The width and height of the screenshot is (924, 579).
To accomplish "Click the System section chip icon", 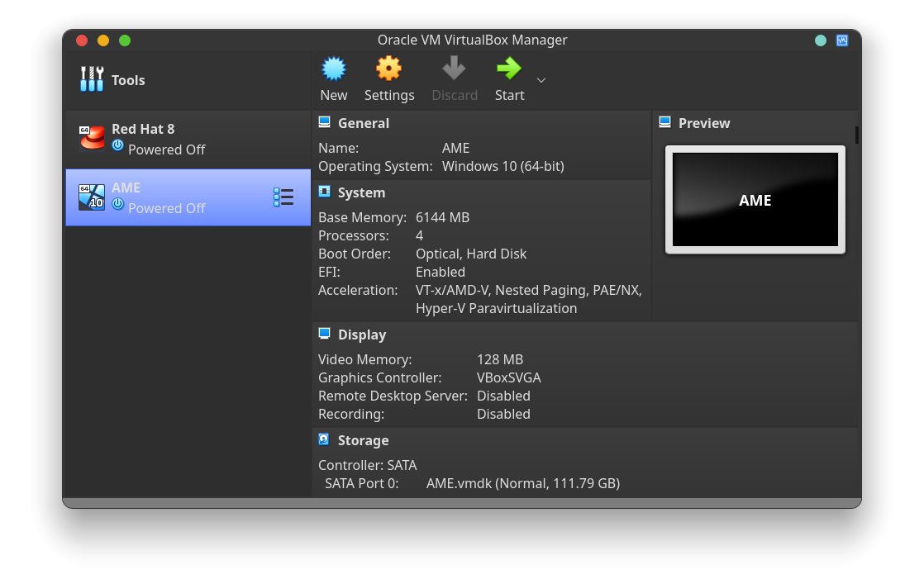I will tap(324, 192).
